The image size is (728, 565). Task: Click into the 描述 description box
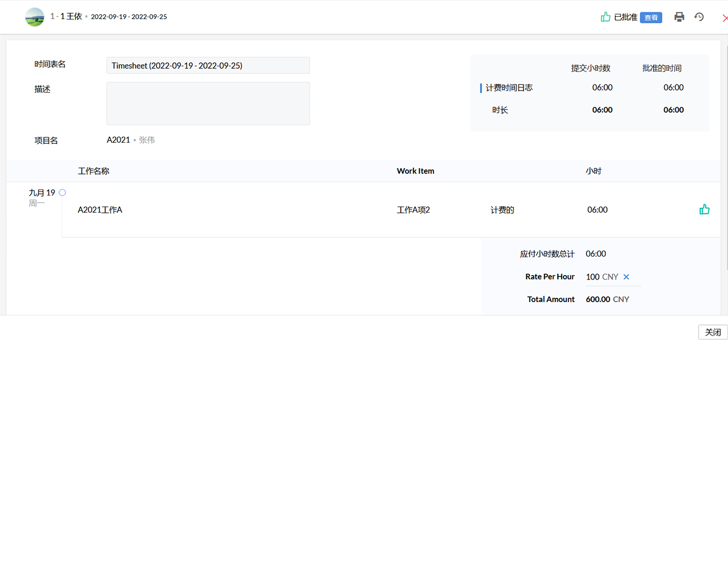(208, 103)
